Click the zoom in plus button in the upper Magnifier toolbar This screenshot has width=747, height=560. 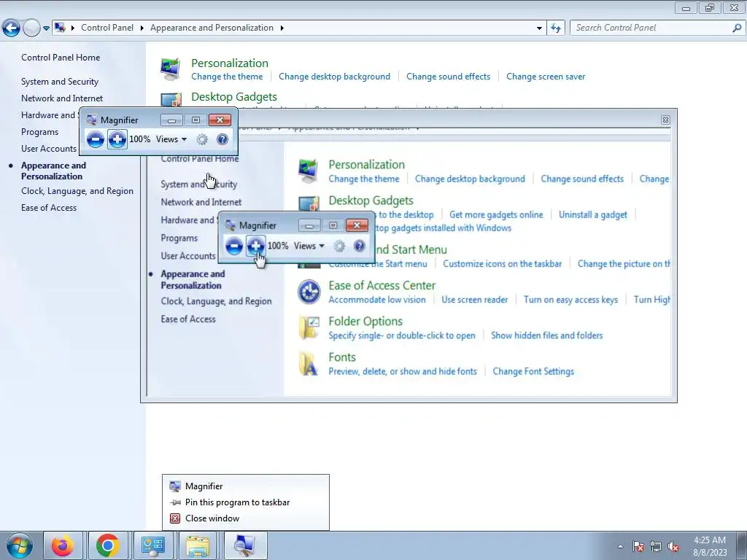(117, 139)
